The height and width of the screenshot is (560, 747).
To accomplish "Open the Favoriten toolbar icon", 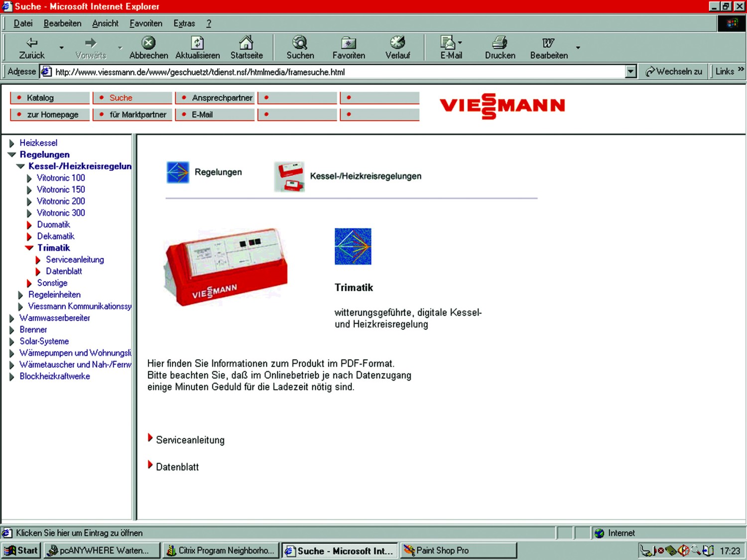I will pyautogui.click(x=349, y=43).
